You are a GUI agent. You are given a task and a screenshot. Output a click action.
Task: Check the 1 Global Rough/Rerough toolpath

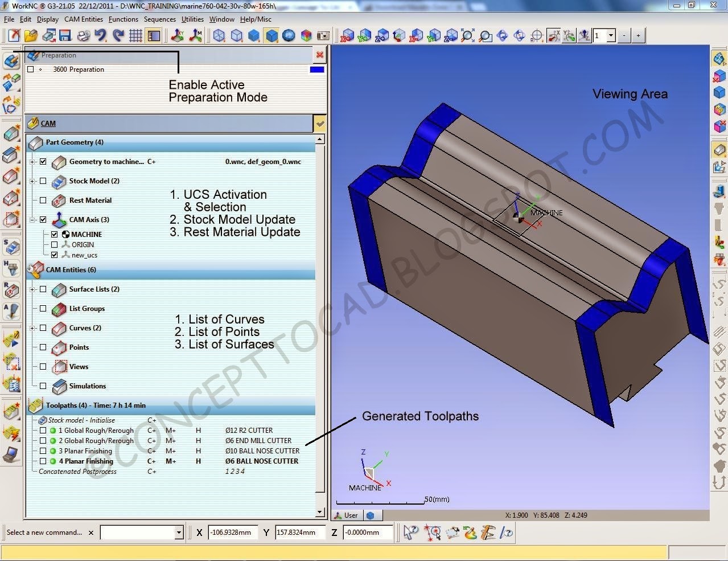(43, 430)
